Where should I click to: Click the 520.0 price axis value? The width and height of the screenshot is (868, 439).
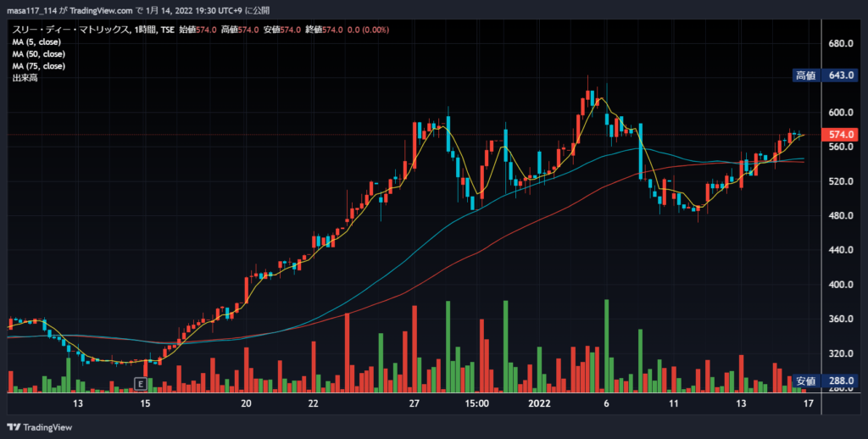pos(839,181)
